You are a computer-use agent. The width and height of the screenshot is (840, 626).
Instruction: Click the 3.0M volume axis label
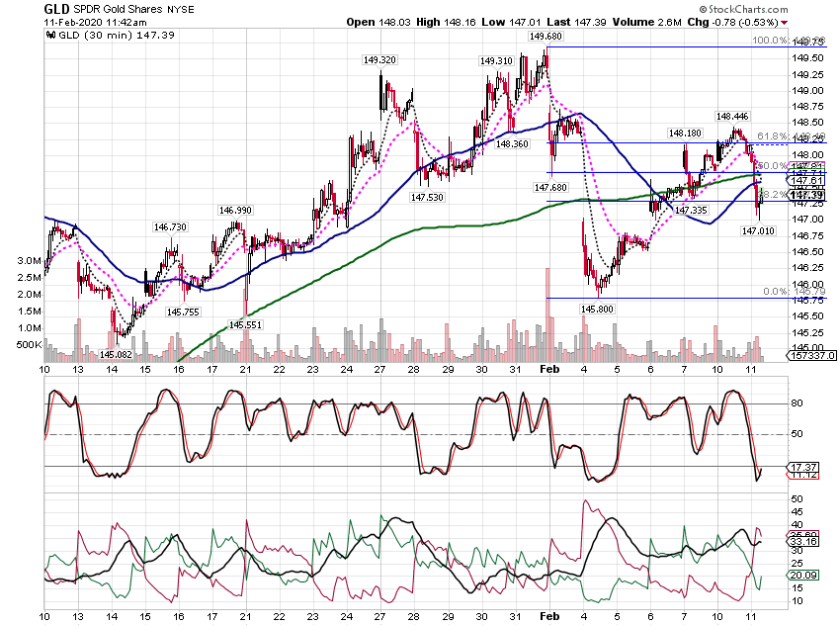pyautogui.click(x=29, y=261)
